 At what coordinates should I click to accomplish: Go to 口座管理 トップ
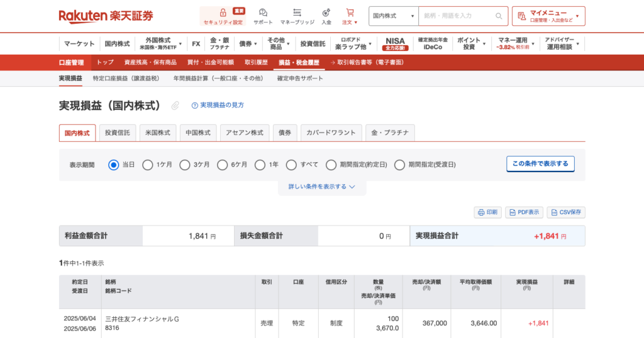[x=105, y=62]
